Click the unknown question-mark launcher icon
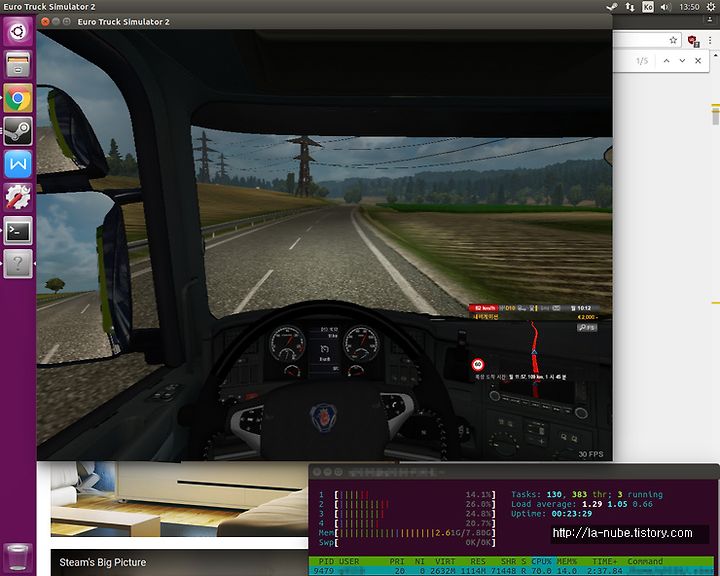The image size is (720, 576). (x=18, y=264)
